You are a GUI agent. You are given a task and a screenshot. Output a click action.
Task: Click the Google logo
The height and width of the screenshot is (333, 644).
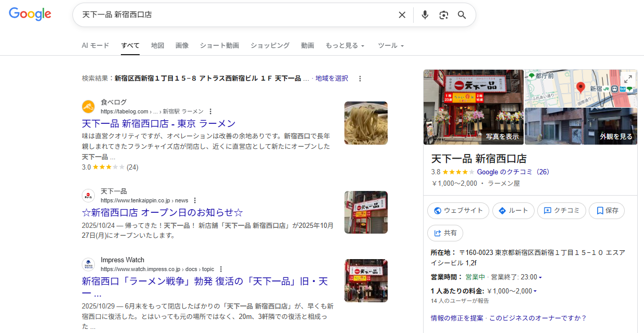point(30,14)
